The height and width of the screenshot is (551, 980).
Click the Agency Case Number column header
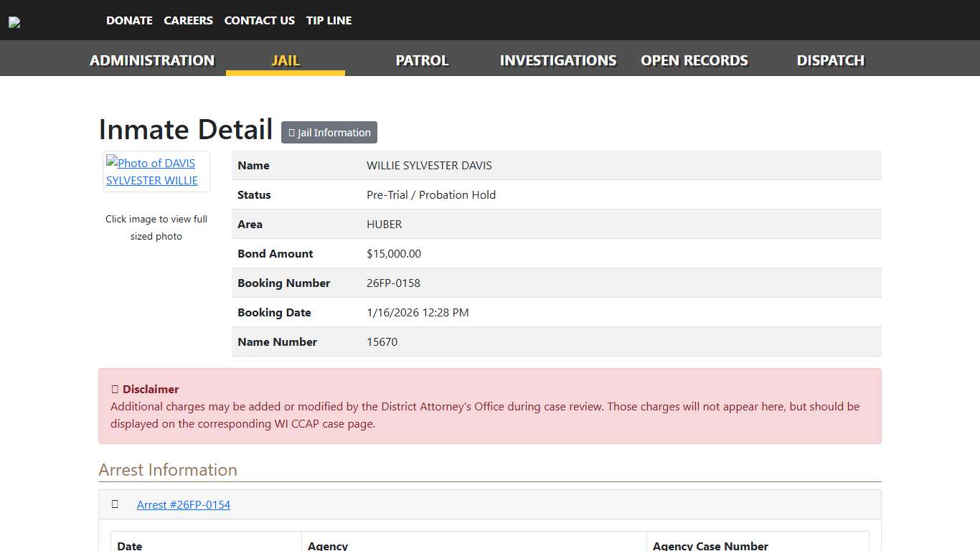[x=710, y=546]
